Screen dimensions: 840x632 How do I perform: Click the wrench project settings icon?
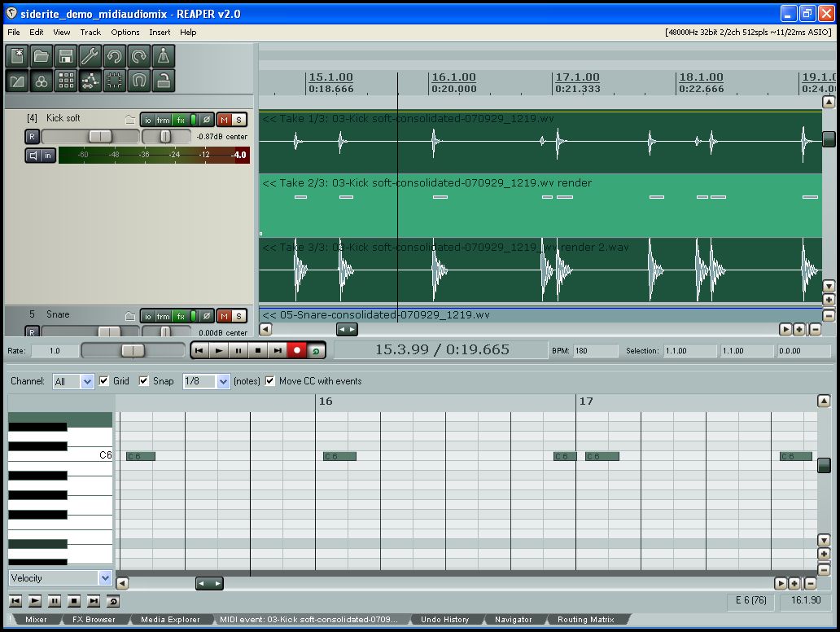pyautogui.click(x=90, y=55)
